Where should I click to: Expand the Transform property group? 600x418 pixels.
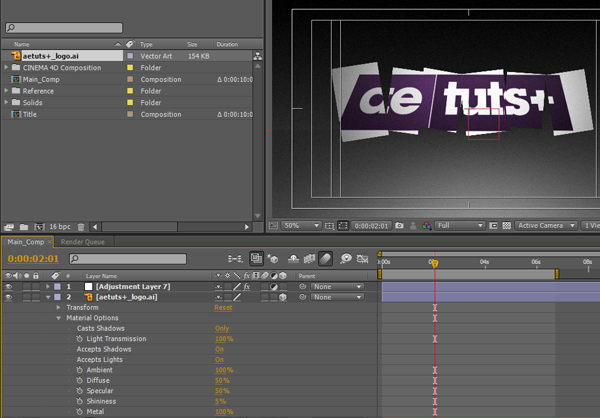pyautogui.click(x=58, y=307)
